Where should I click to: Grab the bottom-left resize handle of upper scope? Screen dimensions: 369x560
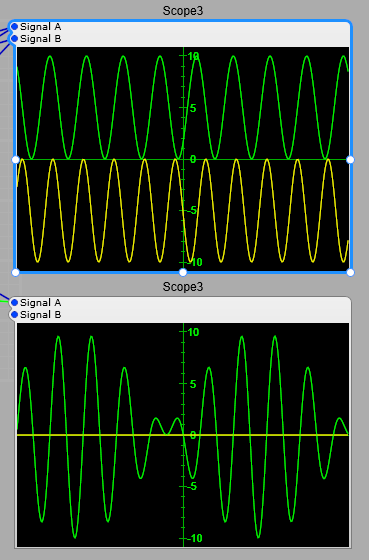15,272
